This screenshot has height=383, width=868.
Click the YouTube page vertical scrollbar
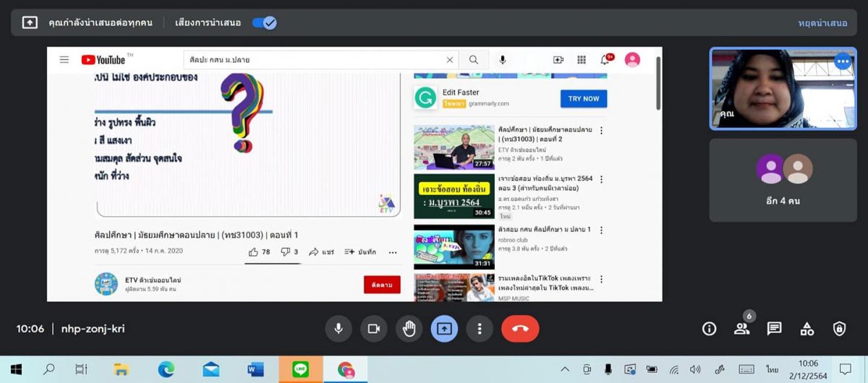point(658,83)
